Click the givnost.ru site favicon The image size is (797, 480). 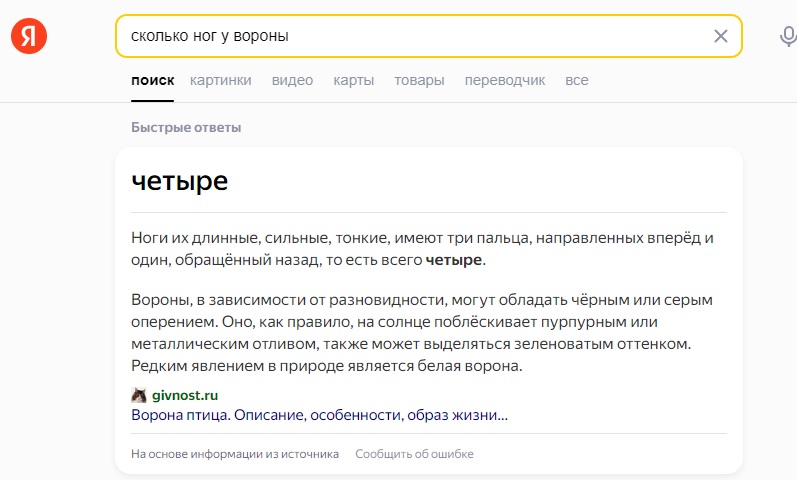click(x=139, y=395)
